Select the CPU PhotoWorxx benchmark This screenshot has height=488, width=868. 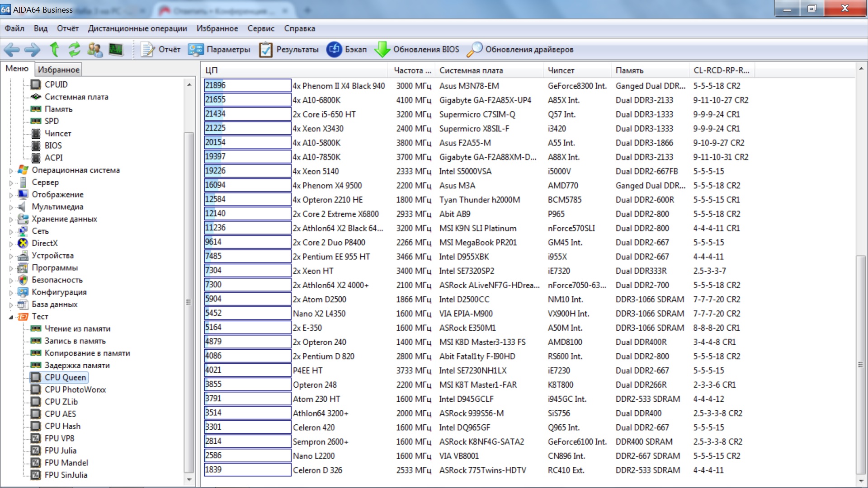click(x=75, y=389)
